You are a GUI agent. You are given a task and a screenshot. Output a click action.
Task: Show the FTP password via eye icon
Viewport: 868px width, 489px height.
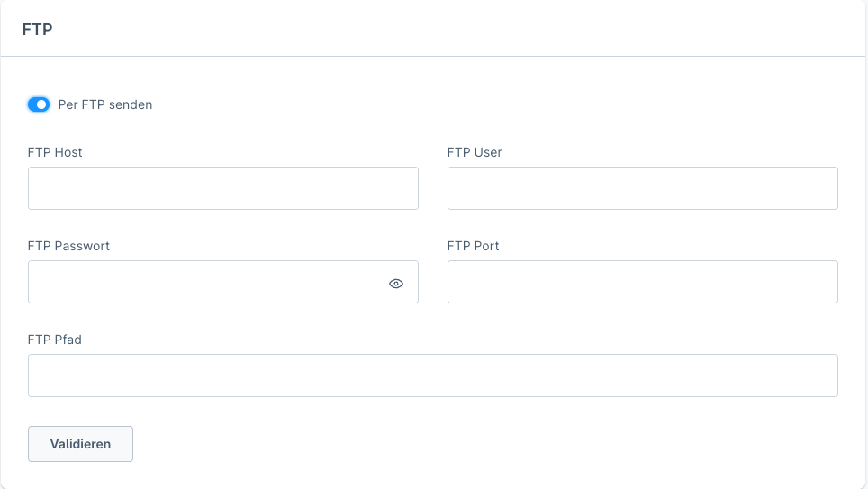click(396, 283)
